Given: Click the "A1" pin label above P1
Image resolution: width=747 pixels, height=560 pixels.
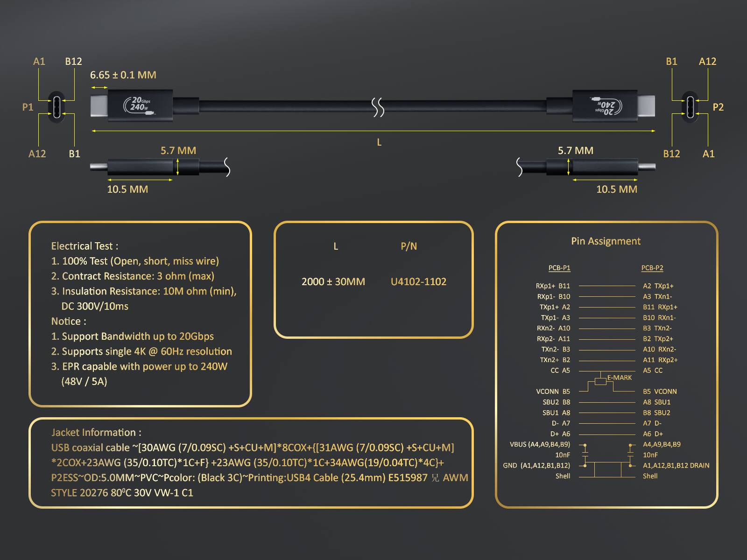Looking at the screenshot, I should point(39,61).
